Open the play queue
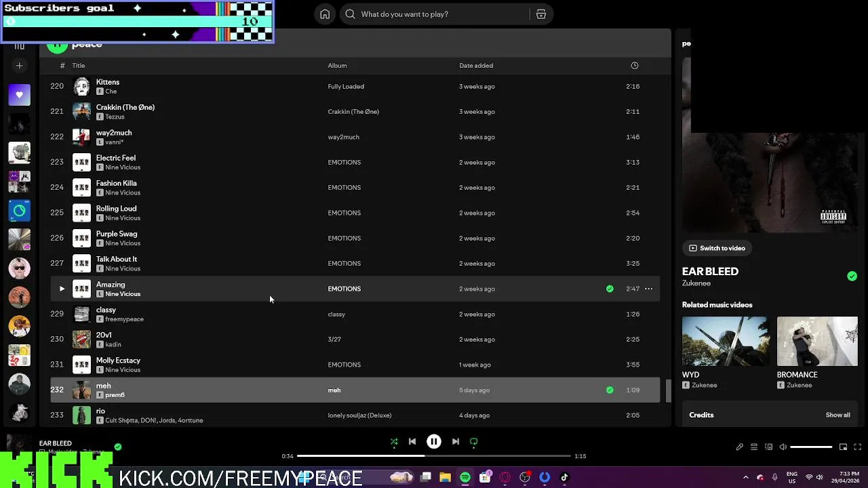Viewport: 868px width, 488px height. pyautogui.click(x=754, y=447)
